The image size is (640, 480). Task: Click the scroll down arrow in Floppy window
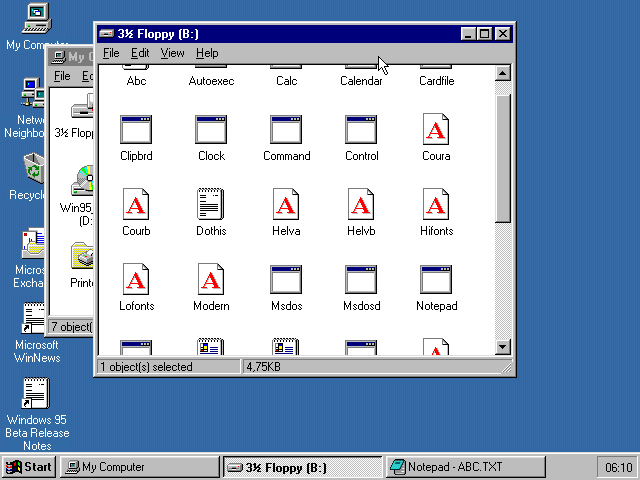[503, 347]
